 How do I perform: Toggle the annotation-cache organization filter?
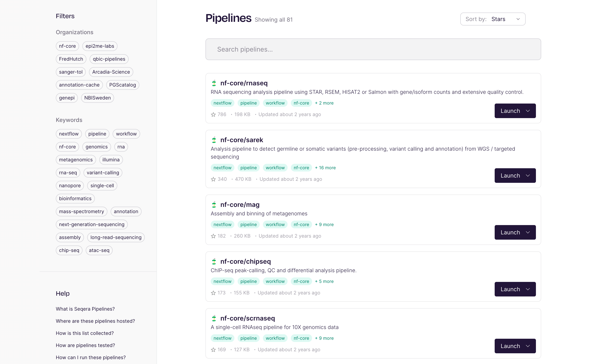click(79, 85)
